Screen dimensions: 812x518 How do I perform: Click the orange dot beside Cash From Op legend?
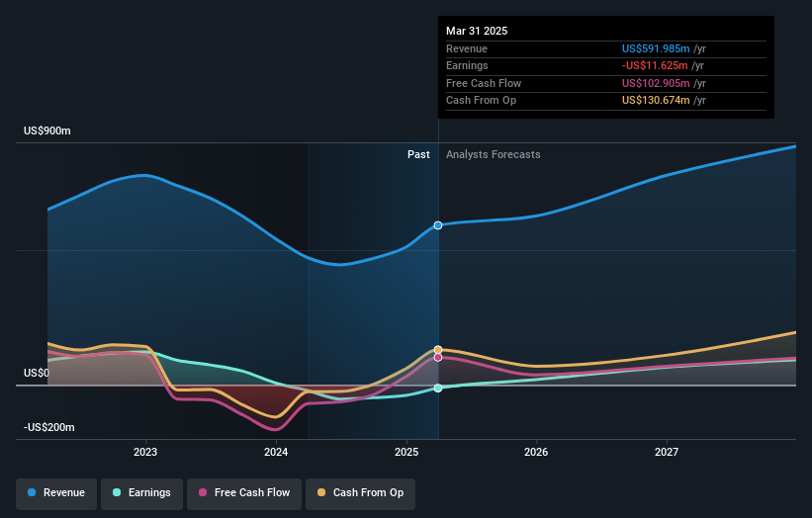click(321, 492)
